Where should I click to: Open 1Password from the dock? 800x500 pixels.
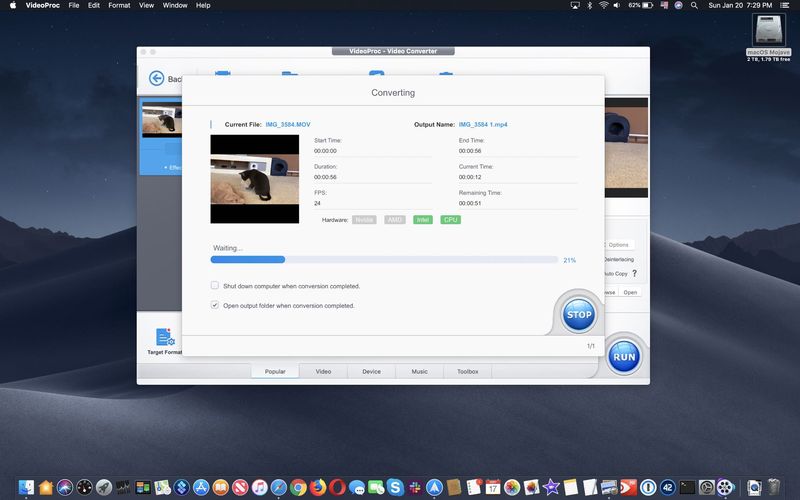click(648, 487)
